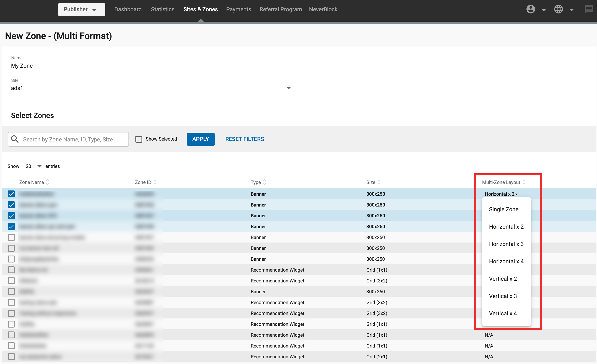Click the search magnifier icon
This screenshot has height=364, width=597.
point(15,139)
